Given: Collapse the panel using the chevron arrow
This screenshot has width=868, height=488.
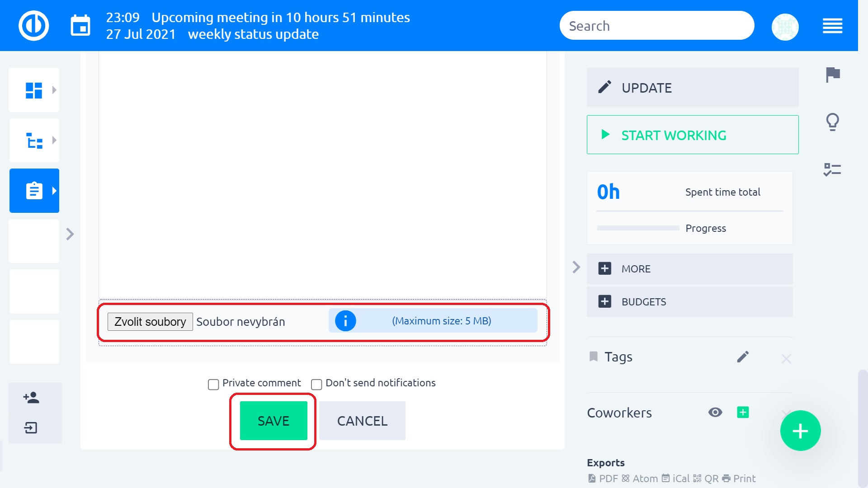Looking at the screenshot, I should (x=576, y=267).
